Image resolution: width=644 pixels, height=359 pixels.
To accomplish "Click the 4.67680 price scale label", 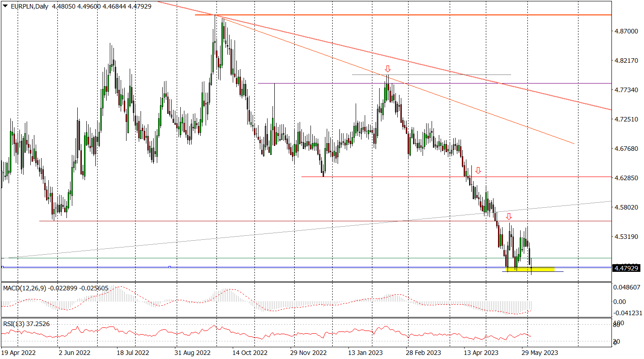I will (626, 149).
